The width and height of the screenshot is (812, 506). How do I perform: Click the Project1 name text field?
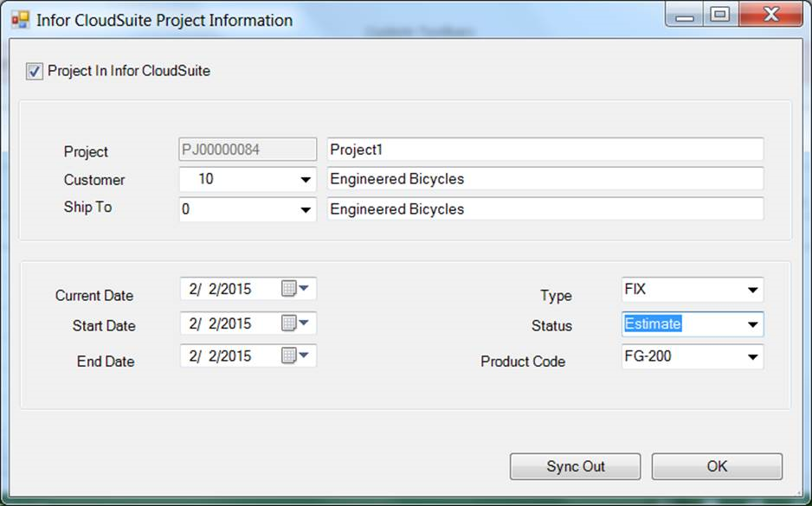click(x=545, y=150)
